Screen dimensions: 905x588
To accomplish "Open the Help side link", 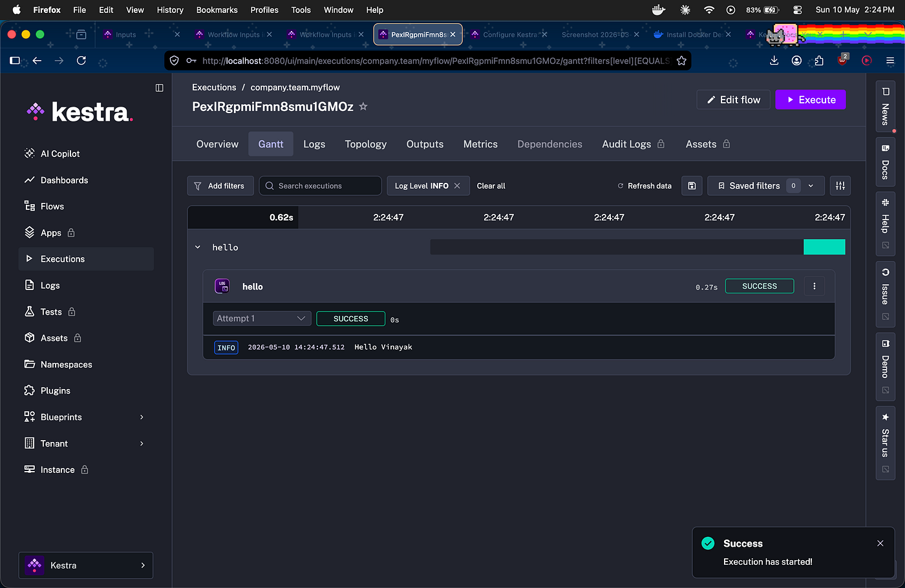I will 885,224.
